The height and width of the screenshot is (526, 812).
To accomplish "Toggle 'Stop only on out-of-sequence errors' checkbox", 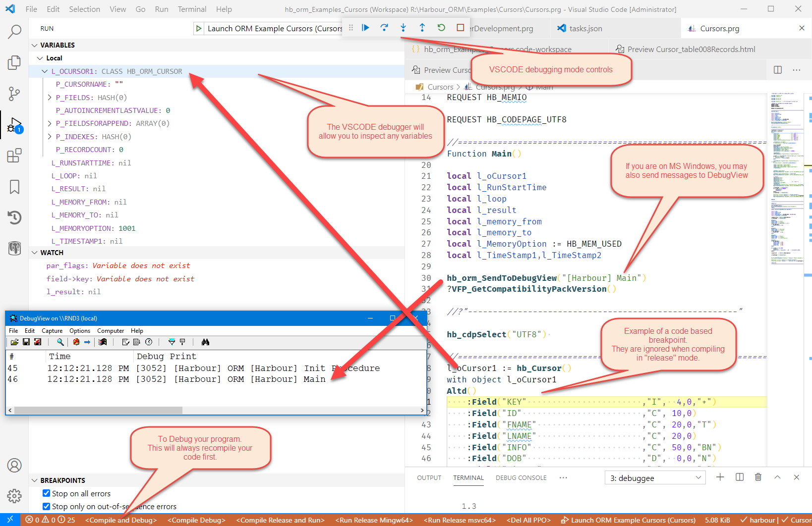I will pos(47,506).
